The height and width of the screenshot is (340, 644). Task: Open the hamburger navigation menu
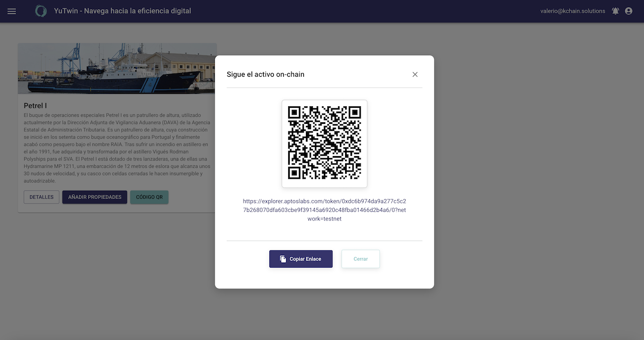click(12, 11)
